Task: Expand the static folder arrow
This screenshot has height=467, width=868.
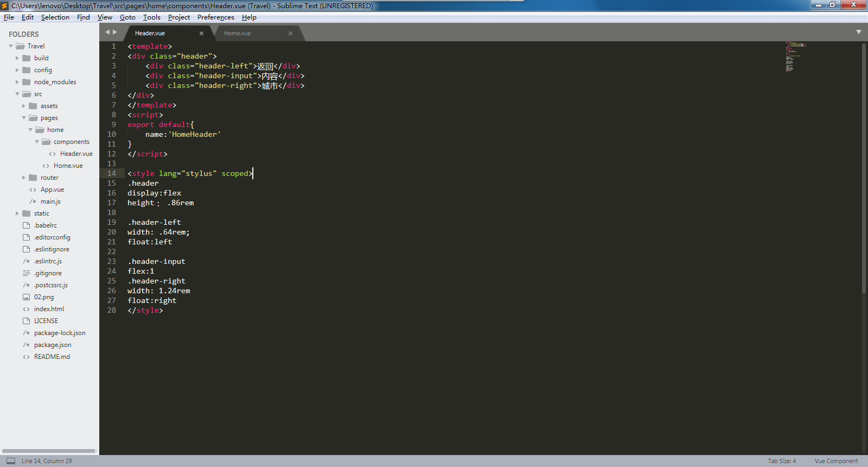Action: (x=17, y=213)
